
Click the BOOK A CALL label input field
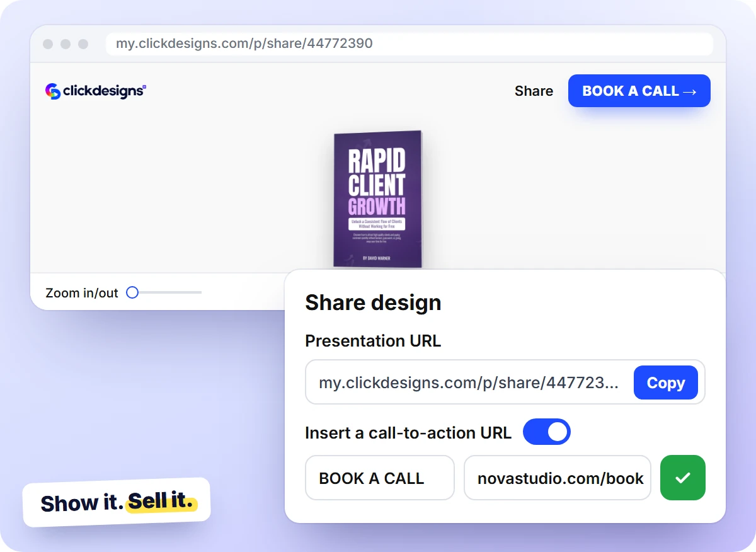pyautogui.click(x=380, y=478)
